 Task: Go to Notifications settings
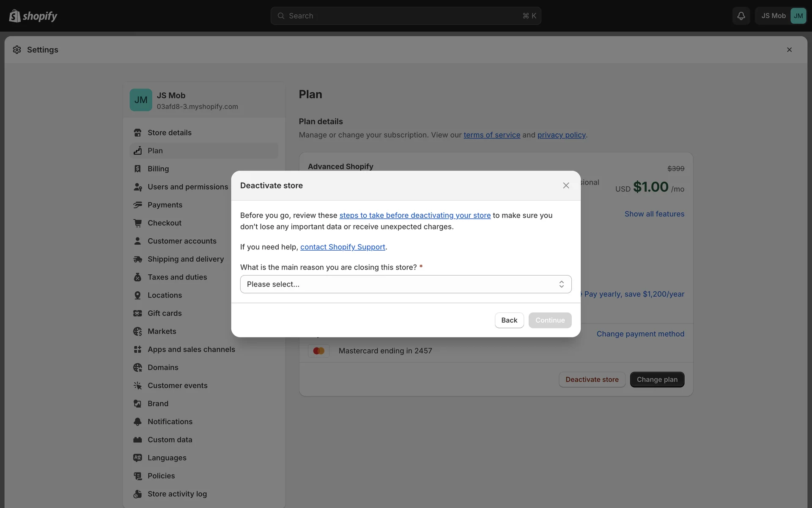(x=170, y=422)
